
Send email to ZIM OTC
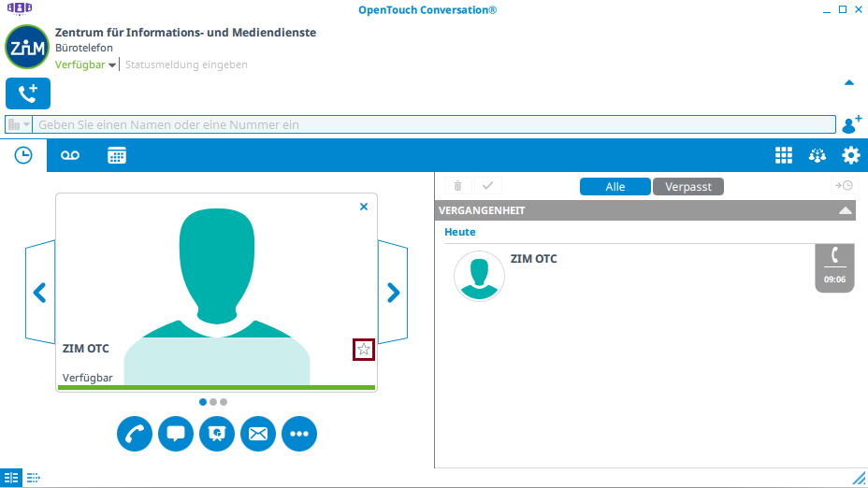[x=258, y=434]
